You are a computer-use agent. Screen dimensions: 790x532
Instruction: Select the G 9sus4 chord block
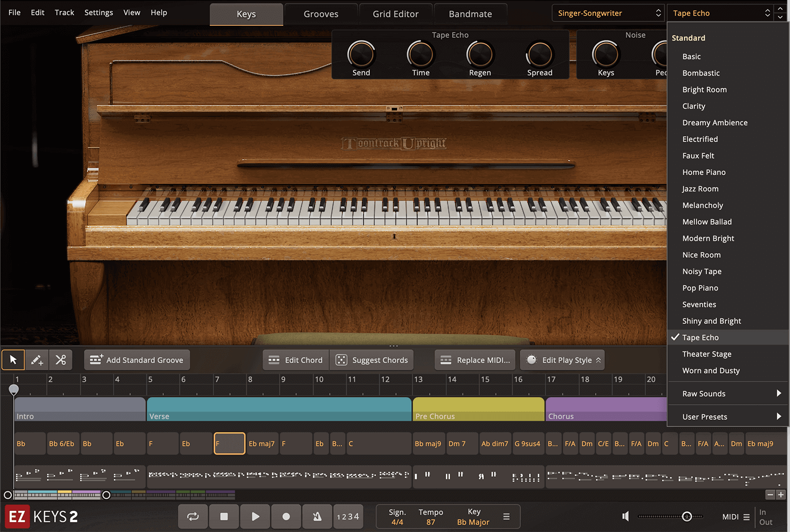click(x=528, y=444)
